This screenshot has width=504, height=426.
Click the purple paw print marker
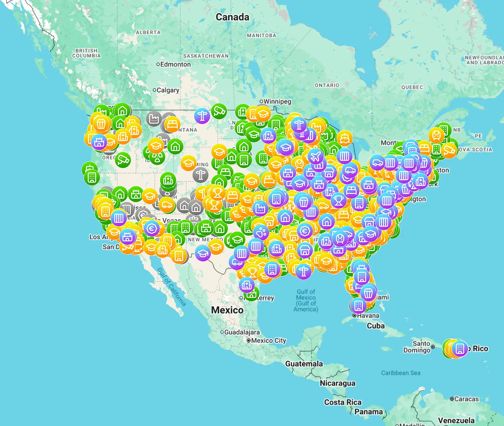261,232
